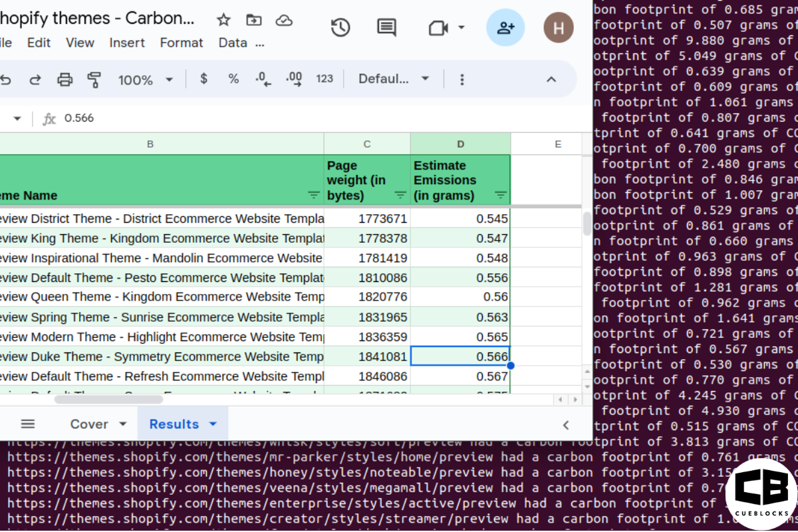This screenshot has height=532, width=798.
Task: Star this spreadsheet
Action: point(223,20)
